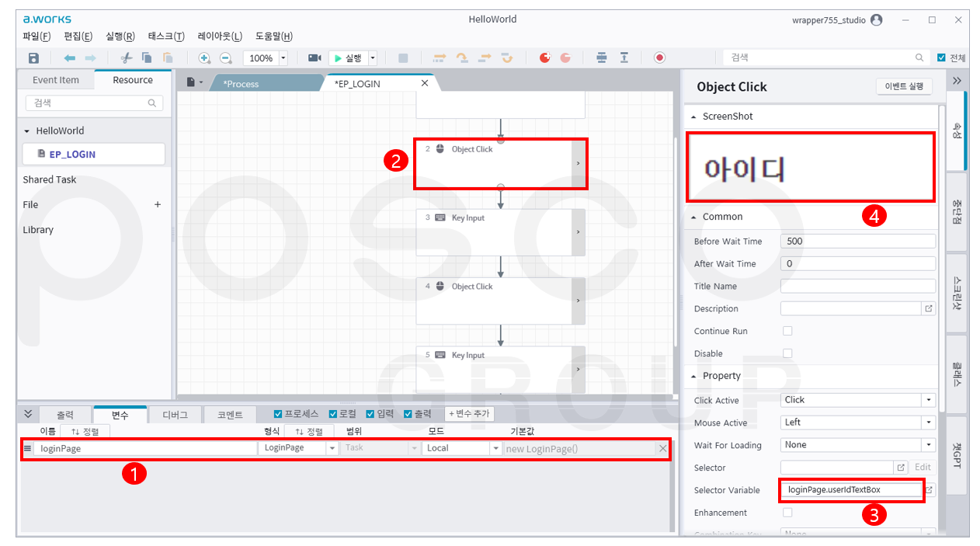The image size is (980, 546).
Task: Collapse bottom panel with double chevron
Action: pos(28,414)
